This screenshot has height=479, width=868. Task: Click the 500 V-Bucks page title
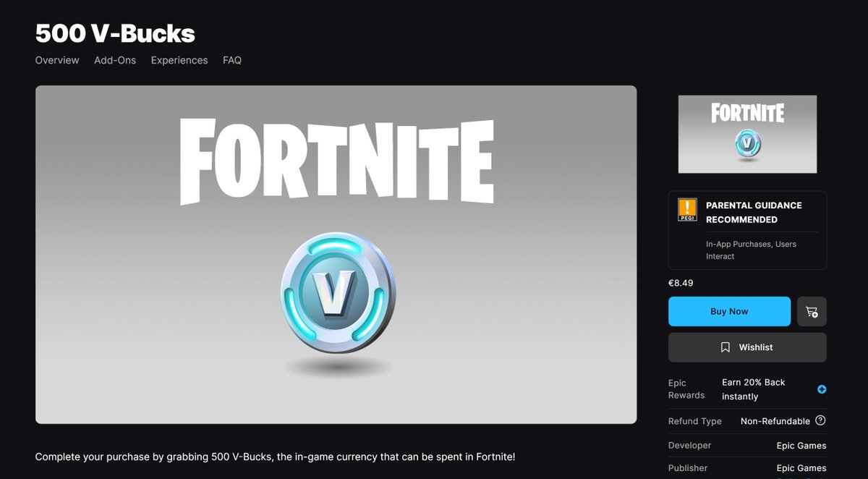115,33
